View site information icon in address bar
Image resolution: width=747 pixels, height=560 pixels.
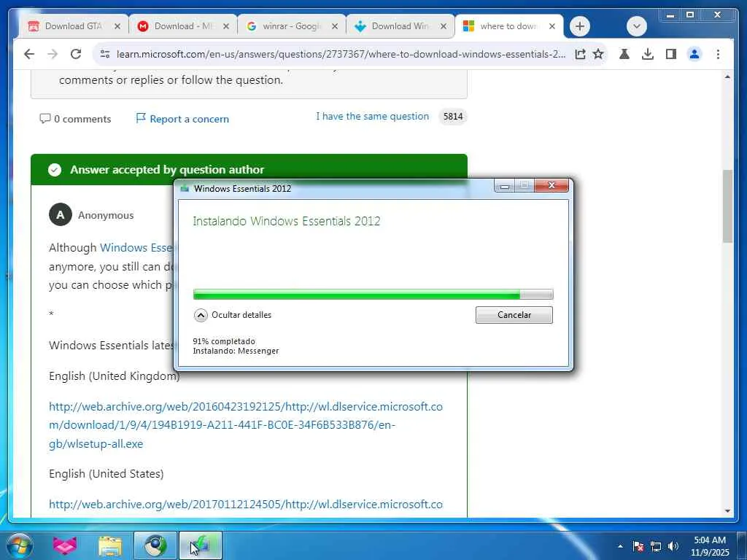(105, 54)
